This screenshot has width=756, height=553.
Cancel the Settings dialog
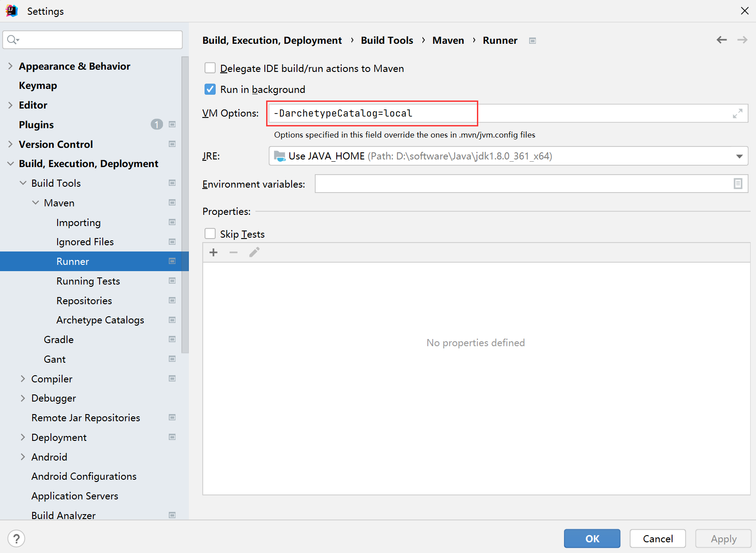[x=658, y=538]
